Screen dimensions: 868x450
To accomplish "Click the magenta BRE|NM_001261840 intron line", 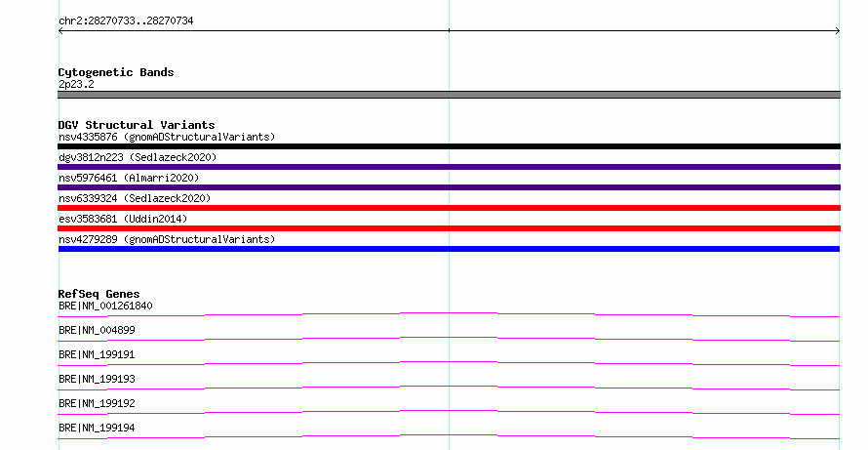I will (449, 314).
